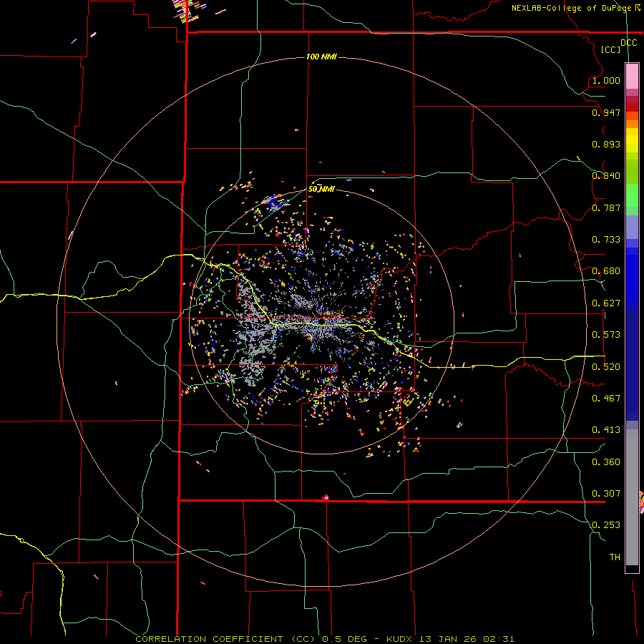
Task: Select the red segment of the color bar
Action: click(632, 107)
